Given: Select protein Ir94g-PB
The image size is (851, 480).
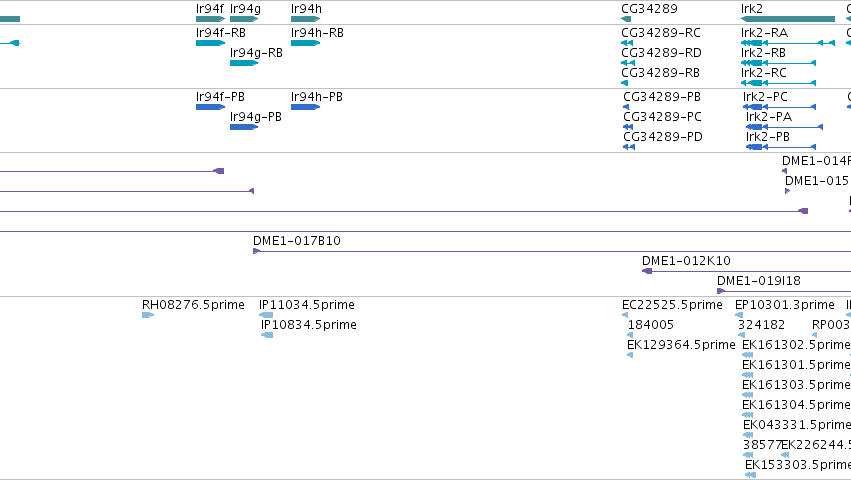Looking at the screenshot, I should 256,117.
